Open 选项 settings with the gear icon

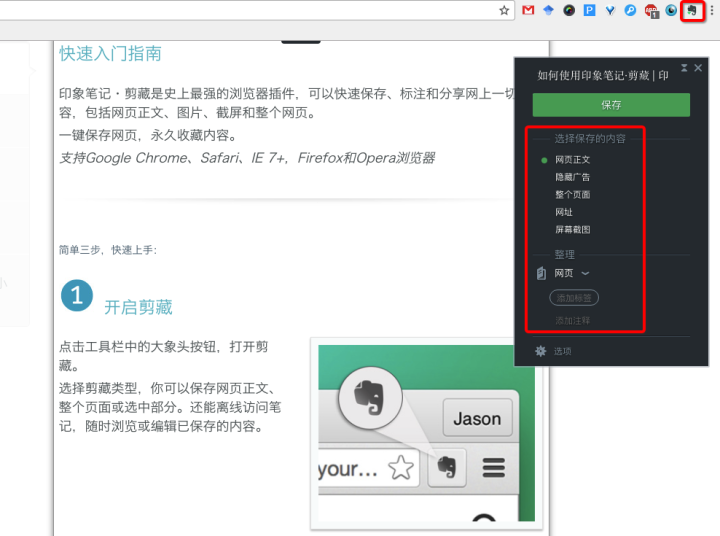pyautogui.click(x=553, y=351)
